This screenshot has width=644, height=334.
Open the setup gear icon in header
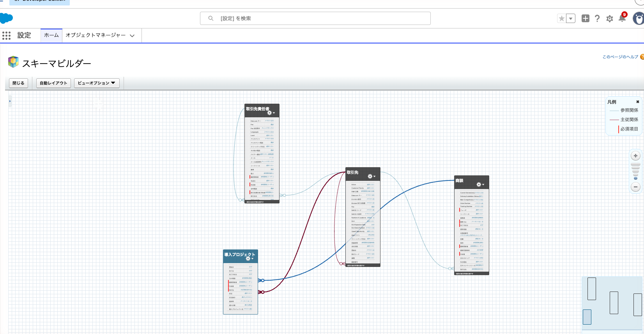[610, 19]
